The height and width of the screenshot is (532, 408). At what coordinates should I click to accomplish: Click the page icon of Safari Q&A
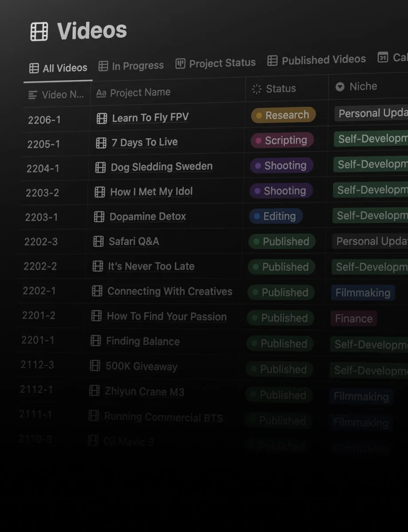[x=98, y=242]
